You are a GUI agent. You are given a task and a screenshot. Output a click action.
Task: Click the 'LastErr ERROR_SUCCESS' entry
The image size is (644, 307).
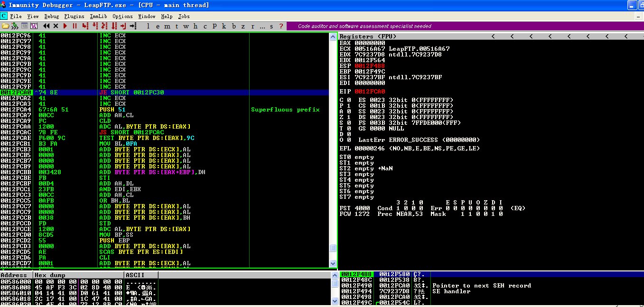[419, 140]
